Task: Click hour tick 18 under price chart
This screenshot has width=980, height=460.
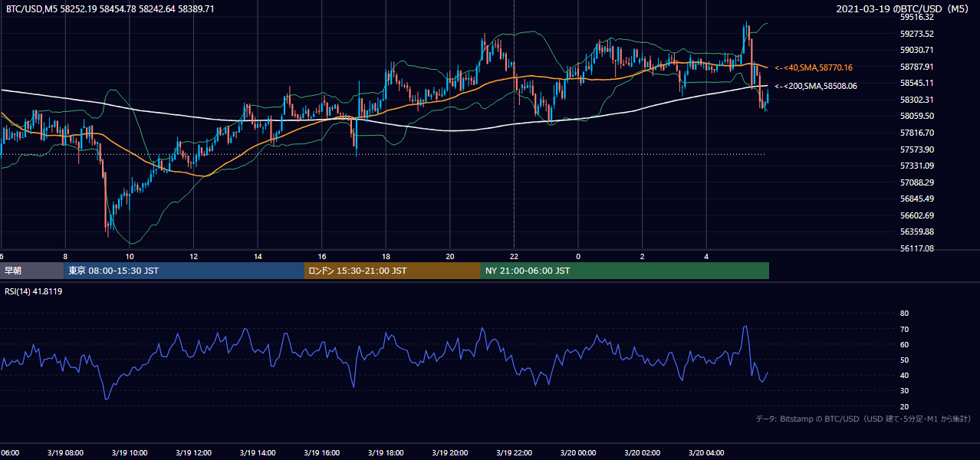Action: click(x=386, y=256)
